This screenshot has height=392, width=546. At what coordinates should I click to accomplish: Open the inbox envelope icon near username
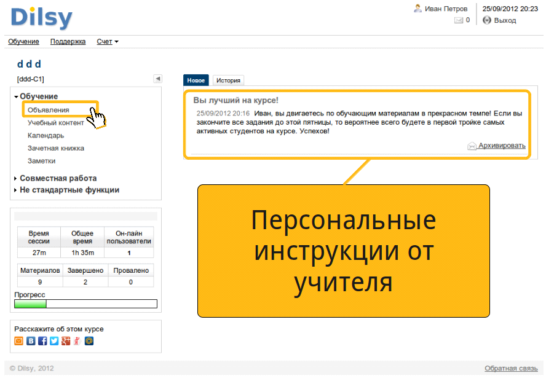pos(459,20)
